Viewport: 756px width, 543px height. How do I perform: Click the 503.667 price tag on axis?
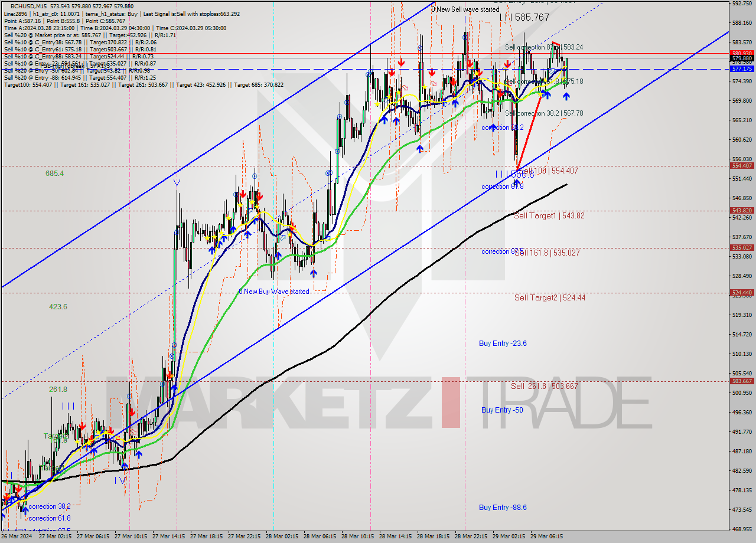[742, 381]
